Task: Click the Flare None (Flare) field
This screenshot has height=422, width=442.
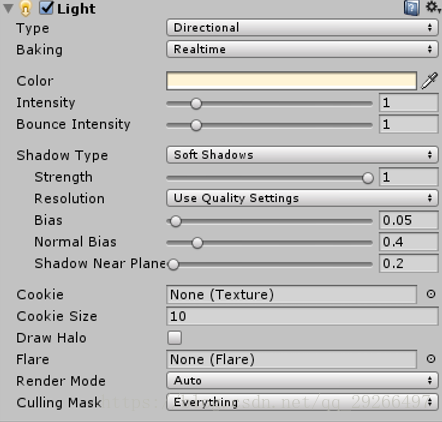Action: click(x=291, y=359)
